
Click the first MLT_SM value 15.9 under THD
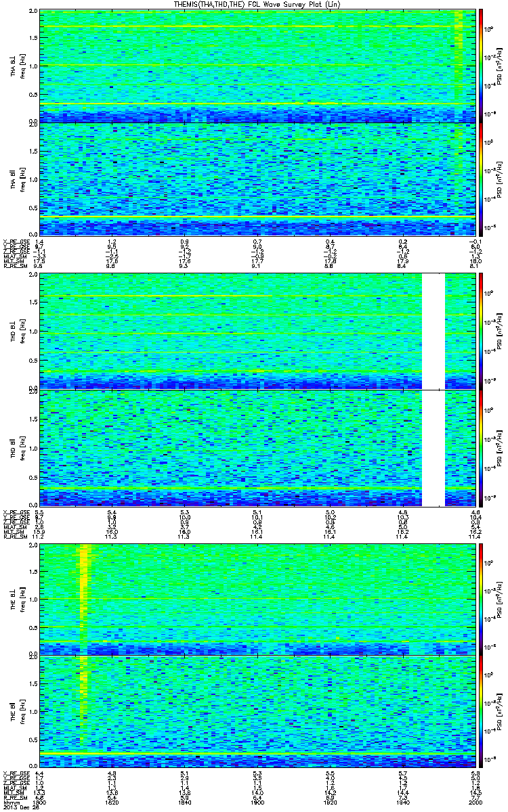coord(39,532)
